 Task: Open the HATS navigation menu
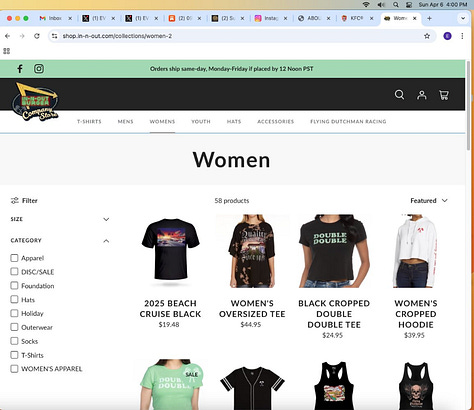tap(234, 121)
